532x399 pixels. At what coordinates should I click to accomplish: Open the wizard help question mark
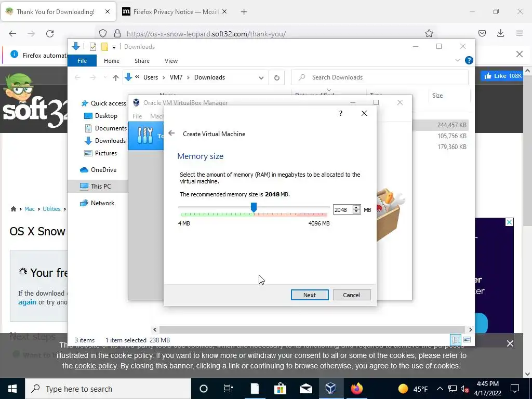point(341,113)
